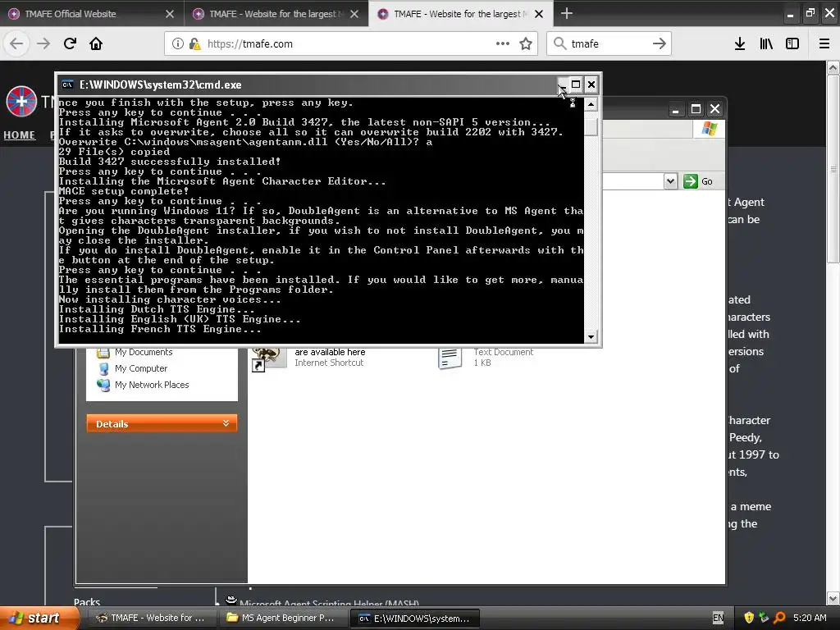Click the EN language indicator

pos(718,618)
